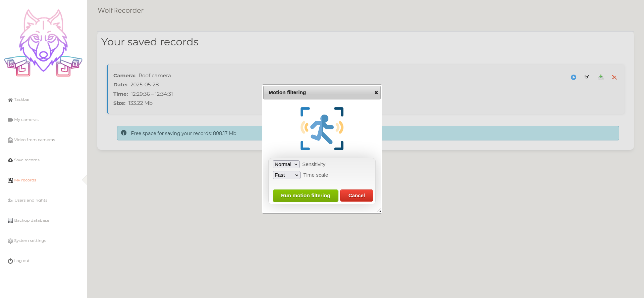644x298 pixels.
Task: Open Video from cameras section
Action: tap(34, 140)
